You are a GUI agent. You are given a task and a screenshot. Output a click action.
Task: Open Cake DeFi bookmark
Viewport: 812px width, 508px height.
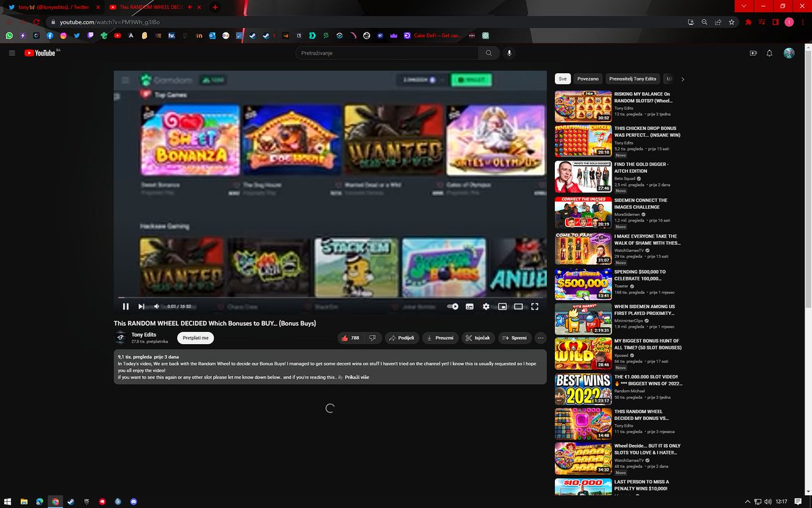[434, 35]
